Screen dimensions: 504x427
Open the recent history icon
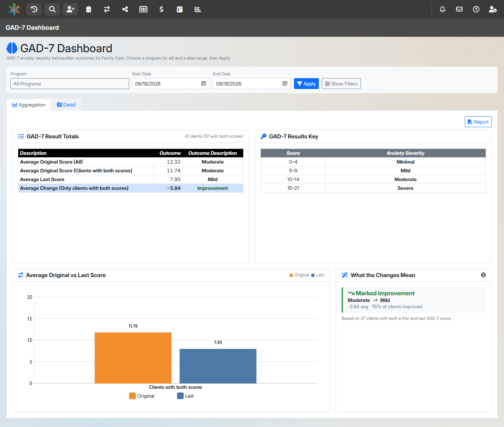tap(34, 9)
